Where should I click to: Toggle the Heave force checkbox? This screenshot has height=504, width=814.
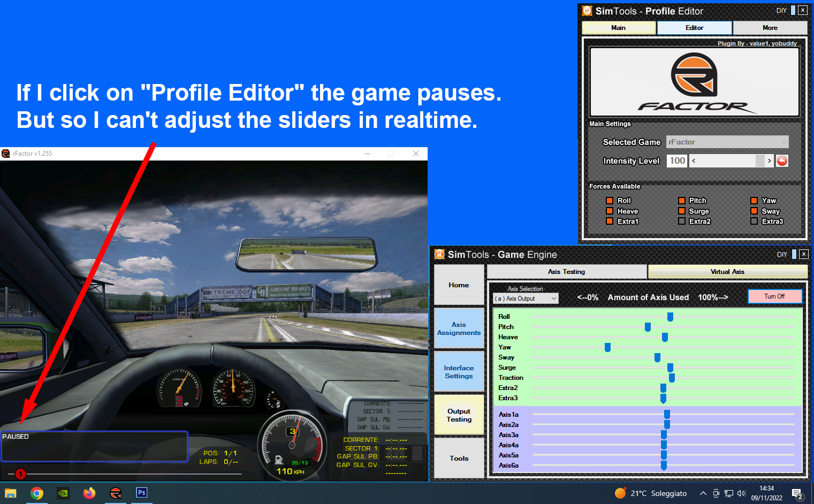point(609,211)
